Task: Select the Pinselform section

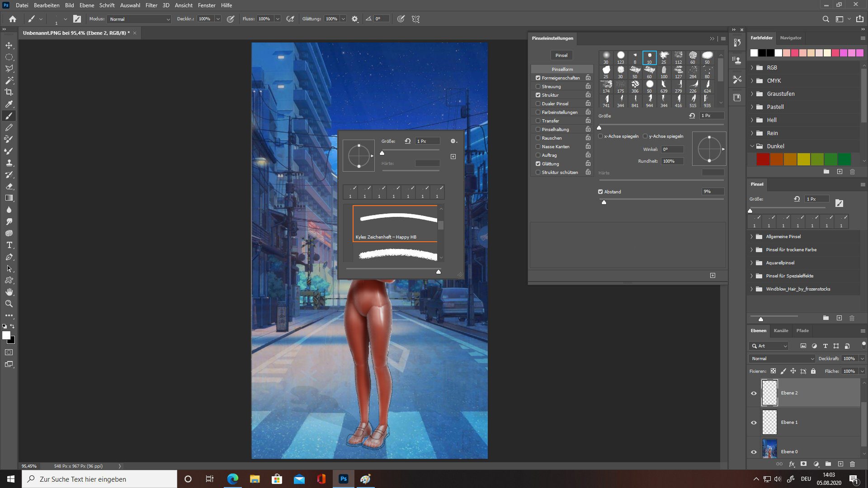Action: (x=562, y=69)
